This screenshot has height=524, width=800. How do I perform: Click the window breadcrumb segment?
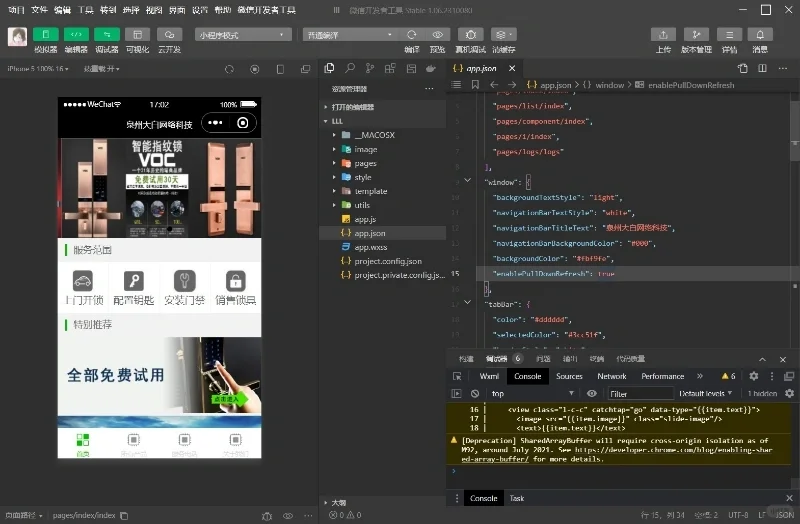[x=610, y=85]
